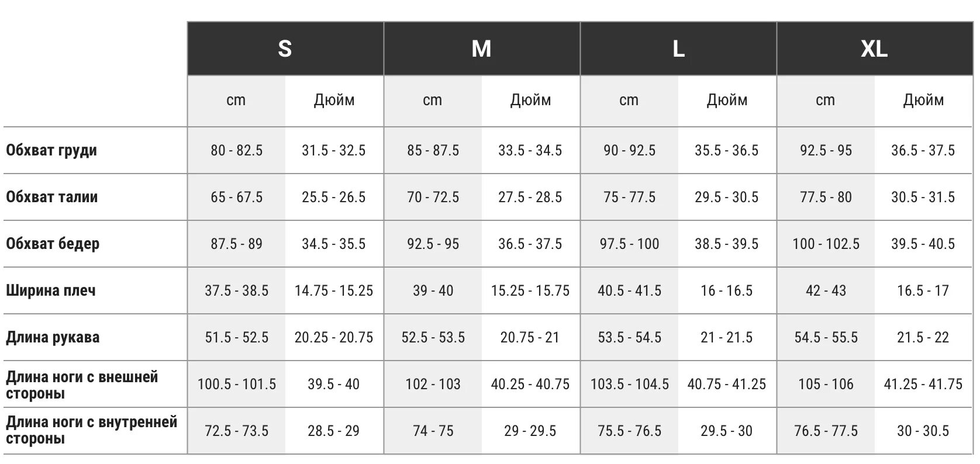Viewport: 980px width, 464px height.
Task: Click the M size column header
Action: pyautogui.click(x=481, y=49)
